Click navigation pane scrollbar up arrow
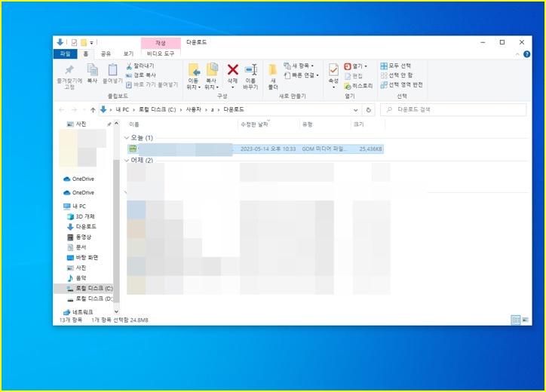Screen dimensions: 546x392 pyautogui.click(x=116, y=124)
